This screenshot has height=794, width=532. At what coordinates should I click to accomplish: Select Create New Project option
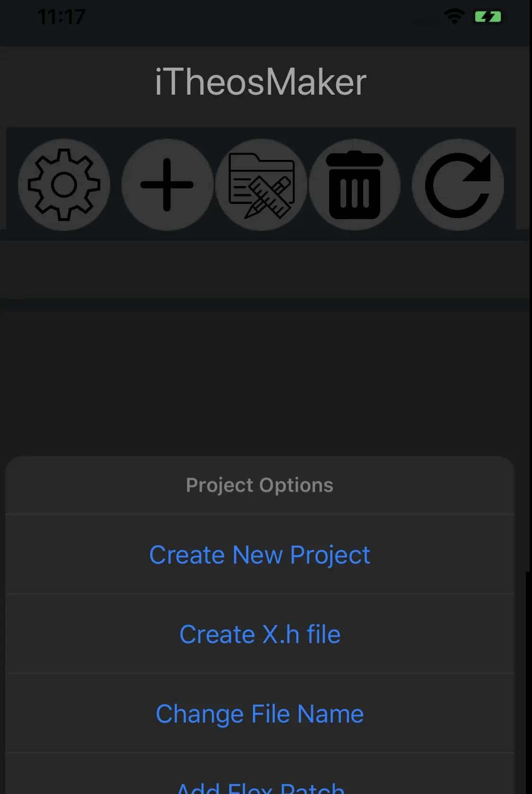tap(260, 555)
